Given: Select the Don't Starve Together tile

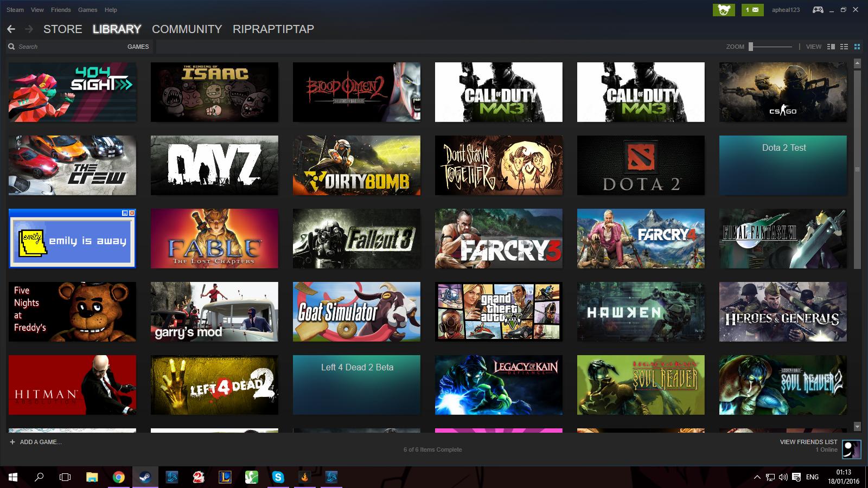Looking at the screenshot, I should coord(499,165).
